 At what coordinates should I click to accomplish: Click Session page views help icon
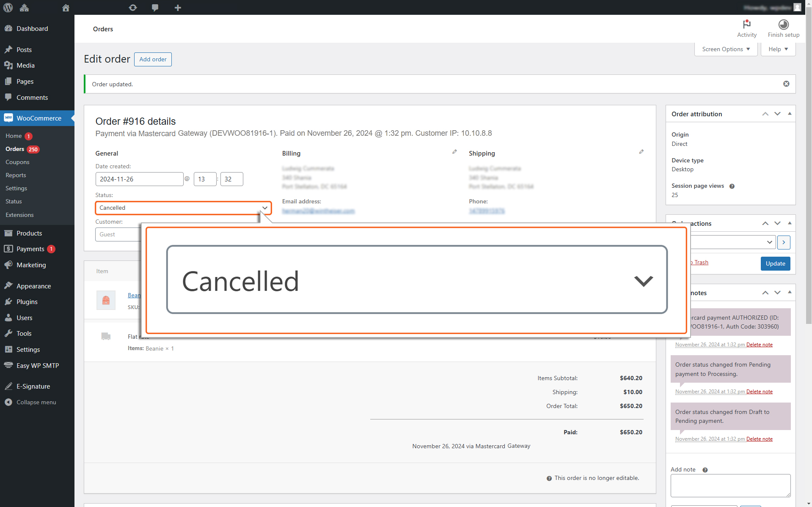tap(732, 186)
